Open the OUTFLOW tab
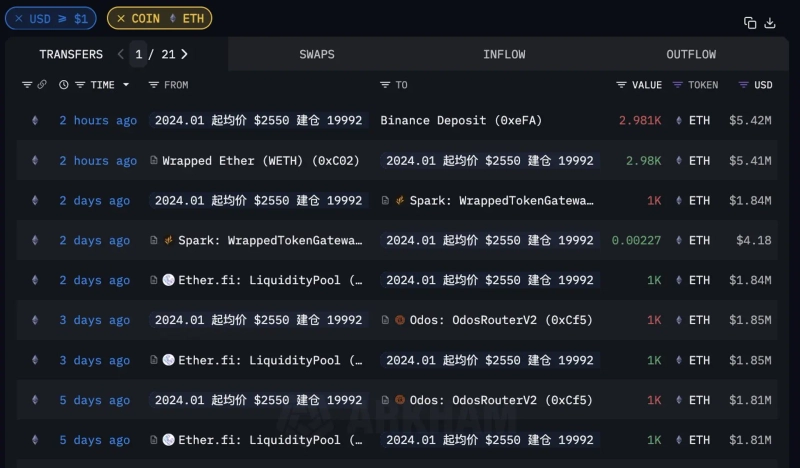This screenshot has height=468, width=800. coord(691,54)
